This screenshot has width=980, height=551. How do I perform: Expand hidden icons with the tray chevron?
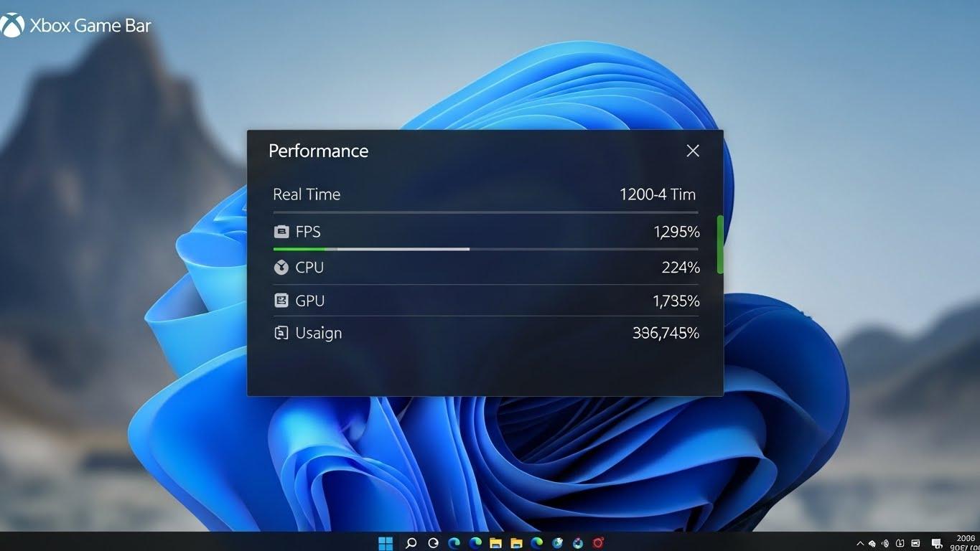(x=859, y=543)
